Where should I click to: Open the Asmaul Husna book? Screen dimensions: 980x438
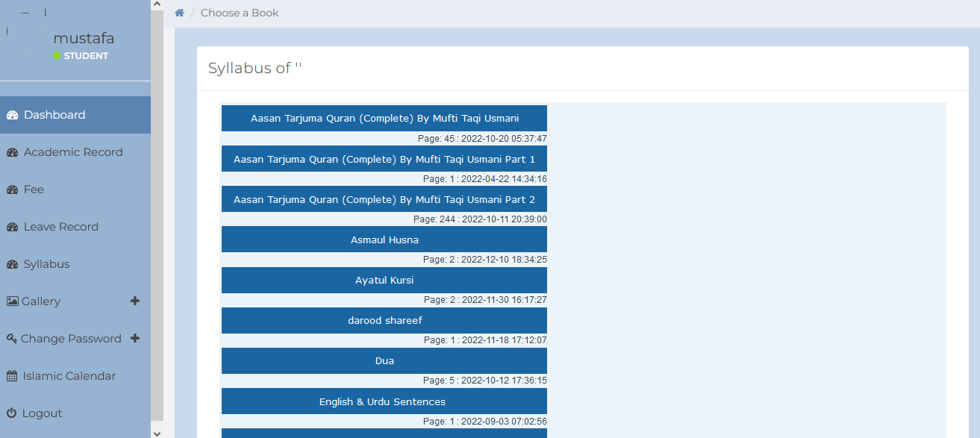[x=384, y=240]
